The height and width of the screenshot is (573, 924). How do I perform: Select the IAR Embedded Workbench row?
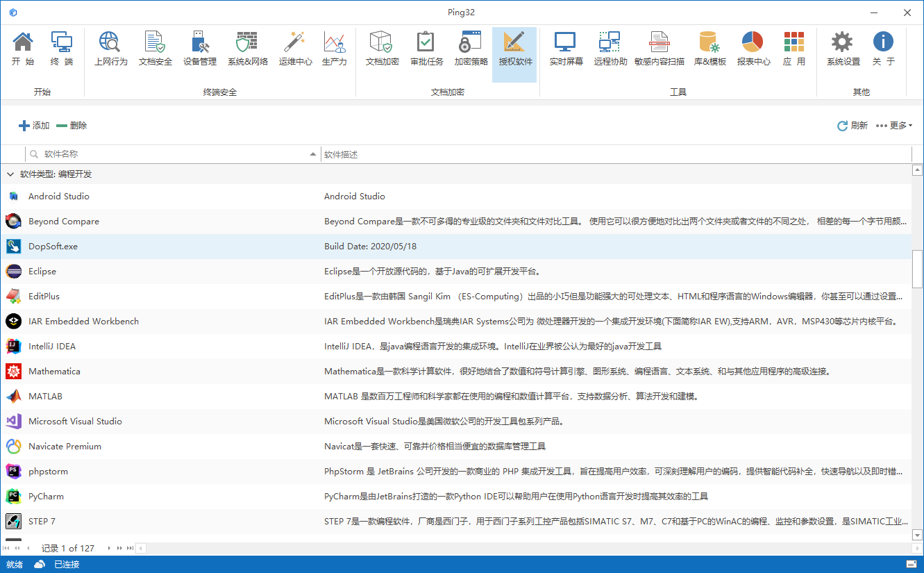coord(455,322)
